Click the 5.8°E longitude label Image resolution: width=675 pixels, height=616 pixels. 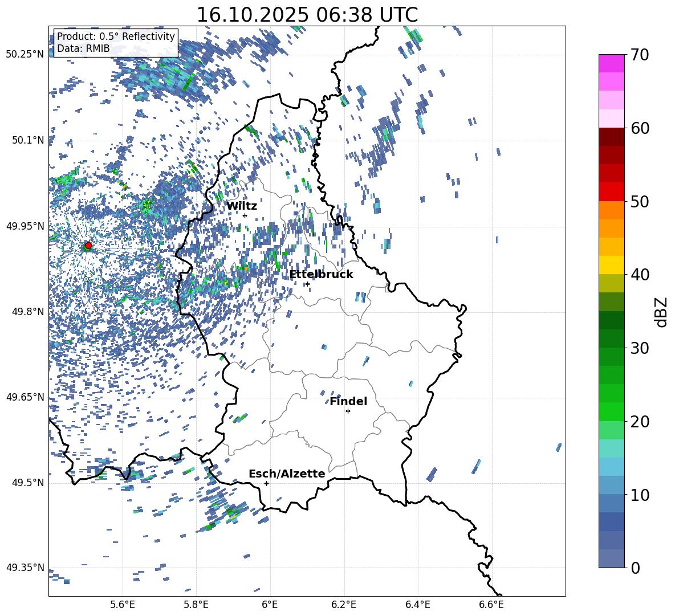196,605
